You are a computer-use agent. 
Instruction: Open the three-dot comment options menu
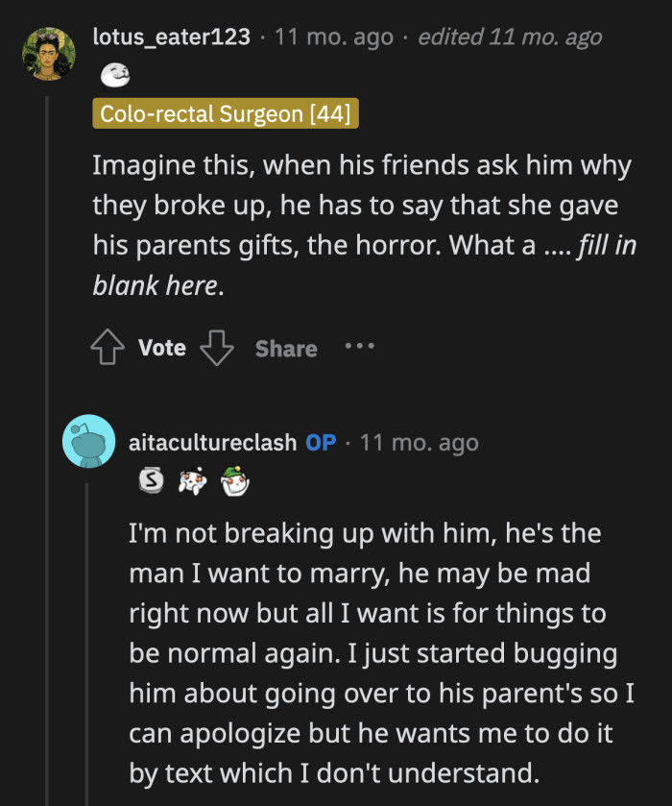(359, 348)
